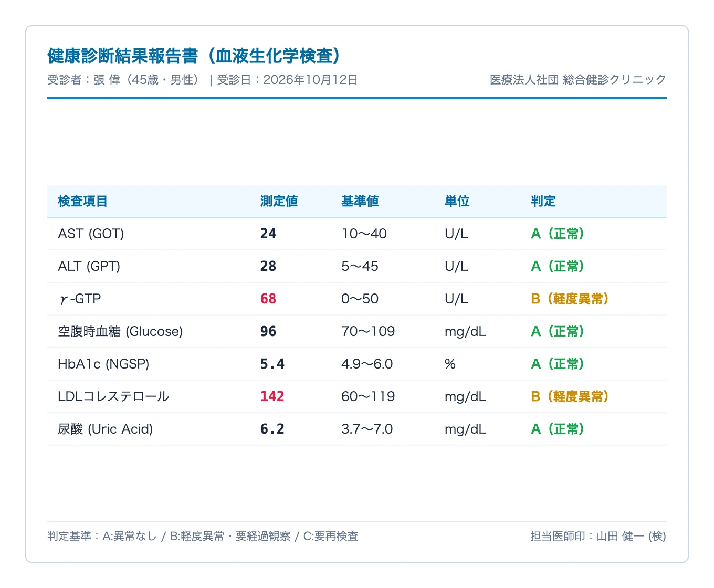Click the doctor stamp 担当医師印：山田 健一
Screen dimensions: 714x588
[587, 536]
